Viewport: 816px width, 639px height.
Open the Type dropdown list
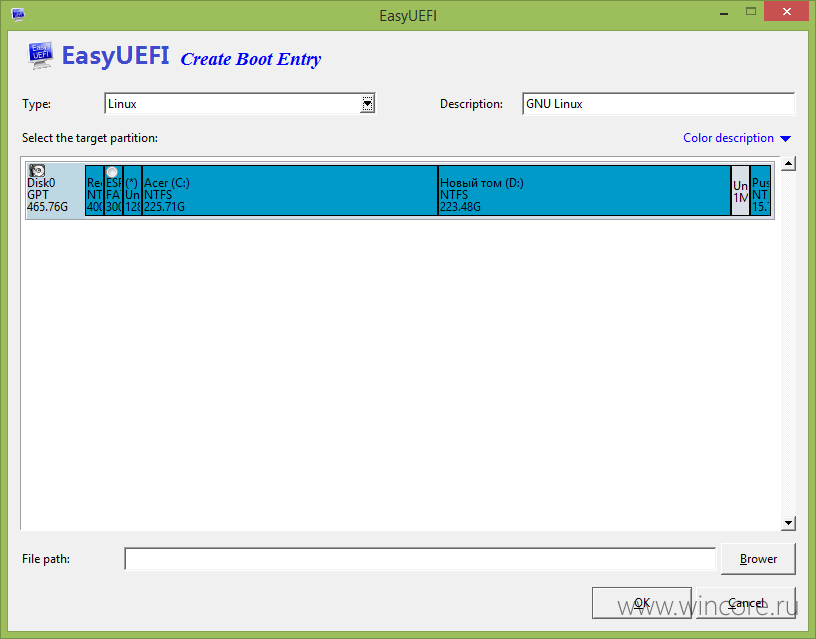[367, 104]
